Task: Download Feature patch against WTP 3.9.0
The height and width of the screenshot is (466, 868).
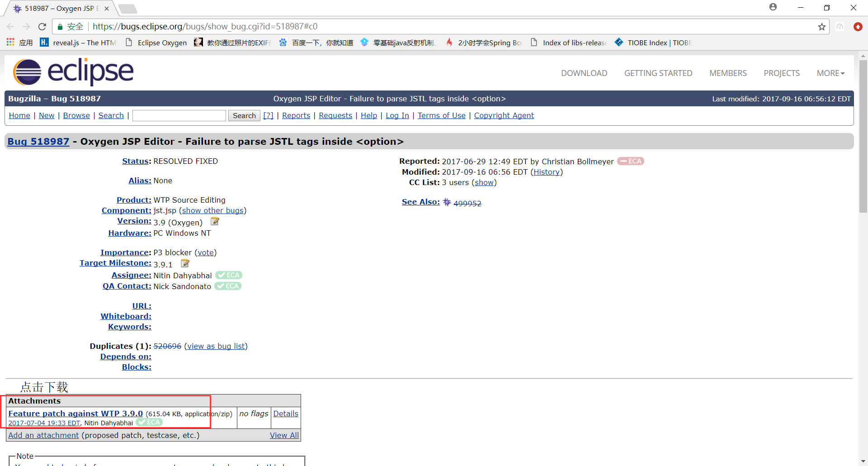Action: (x=75, y=414)
